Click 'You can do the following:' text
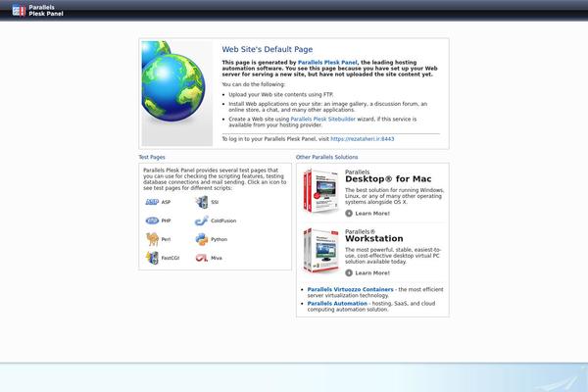588x392 pixels. tap(253, 85)
